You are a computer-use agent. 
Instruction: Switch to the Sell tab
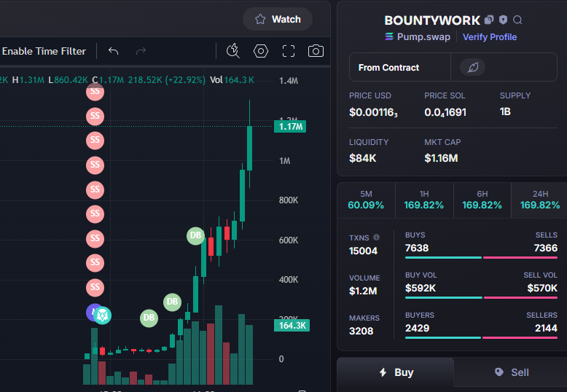[x=511, y=372]
